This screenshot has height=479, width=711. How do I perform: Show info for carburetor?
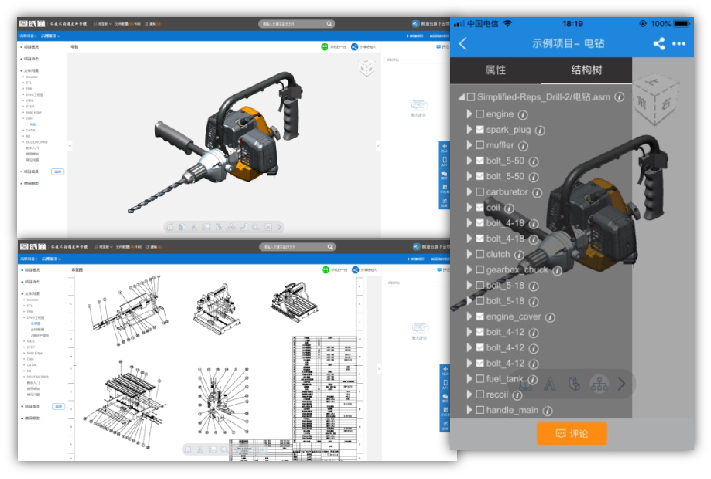click(x=537, y=193)
